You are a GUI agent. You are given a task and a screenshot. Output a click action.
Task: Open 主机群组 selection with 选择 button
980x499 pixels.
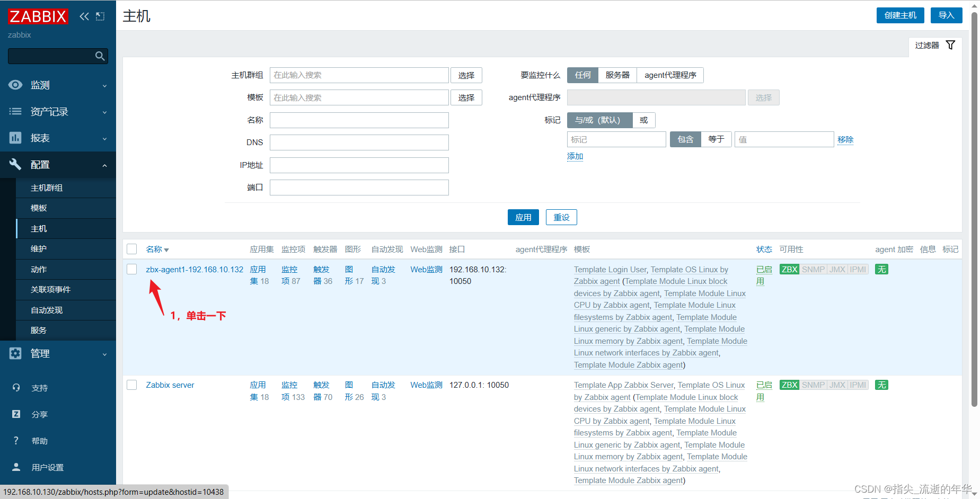(x=466, y=75)
